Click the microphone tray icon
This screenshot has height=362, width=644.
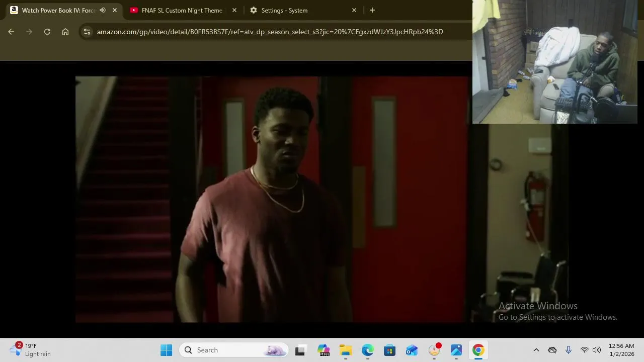[569, 350]
